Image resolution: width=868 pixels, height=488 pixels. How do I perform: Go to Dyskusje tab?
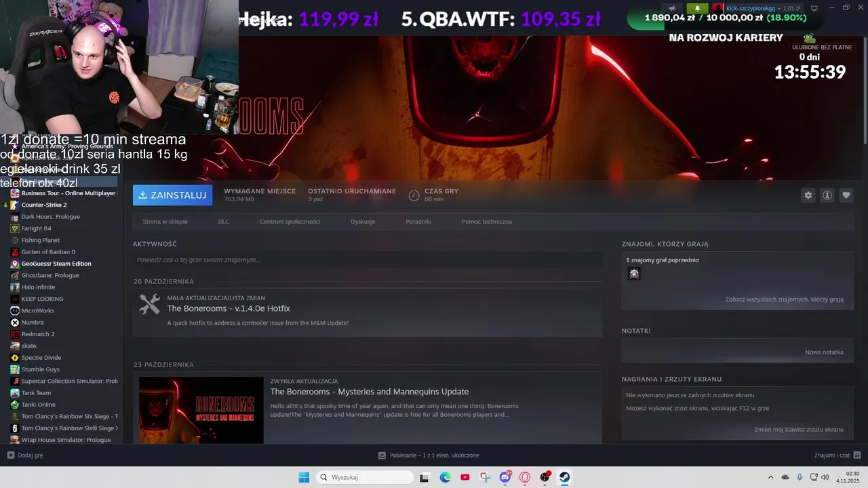pos(363,222)
